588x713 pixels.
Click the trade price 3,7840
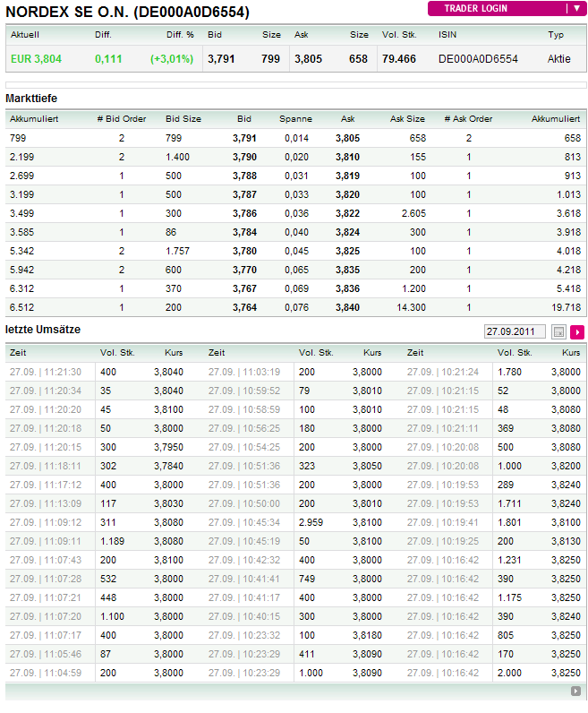(x=168, y=466)
